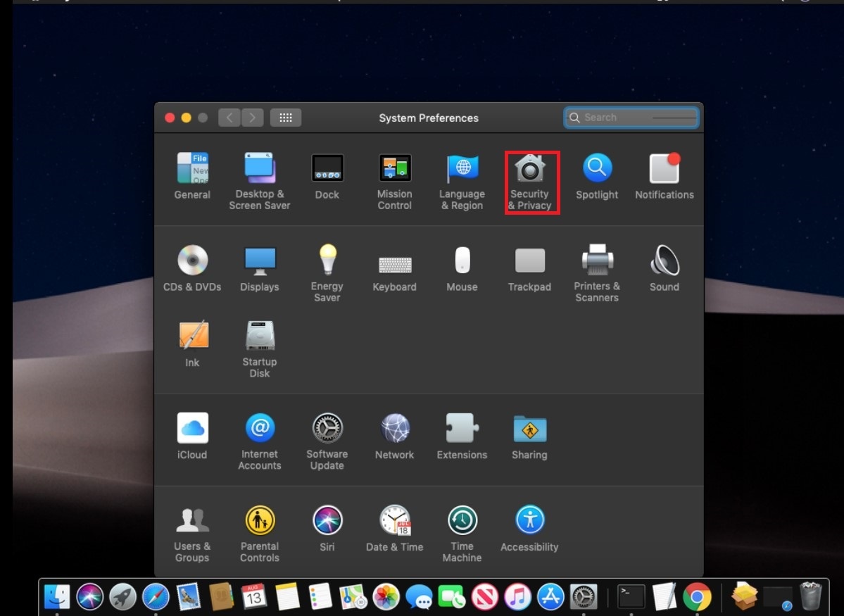Open the Notifications preferences pane
The height and width of the screenshot is (616, 844).
coord(665,176)
